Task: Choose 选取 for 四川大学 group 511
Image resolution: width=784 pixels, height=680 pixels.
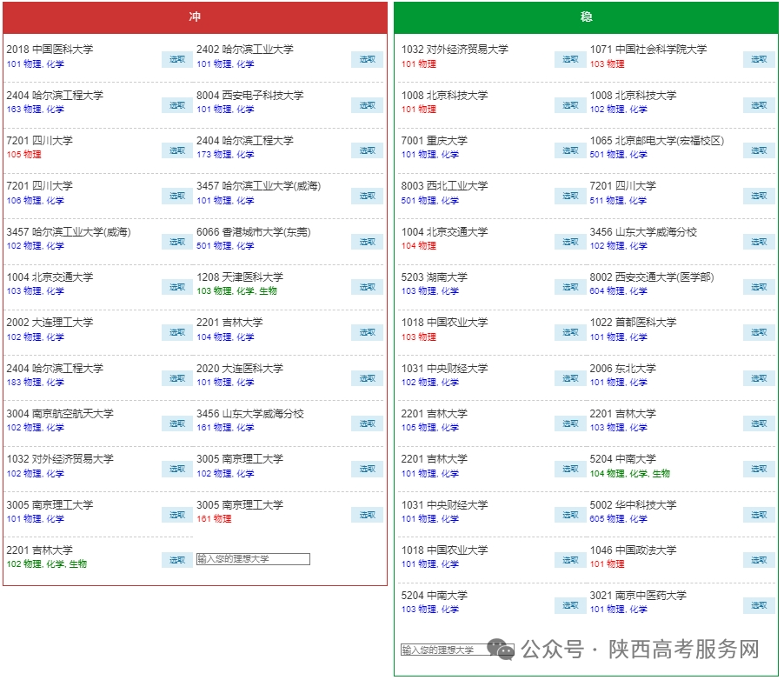Action: coord(759,197)
